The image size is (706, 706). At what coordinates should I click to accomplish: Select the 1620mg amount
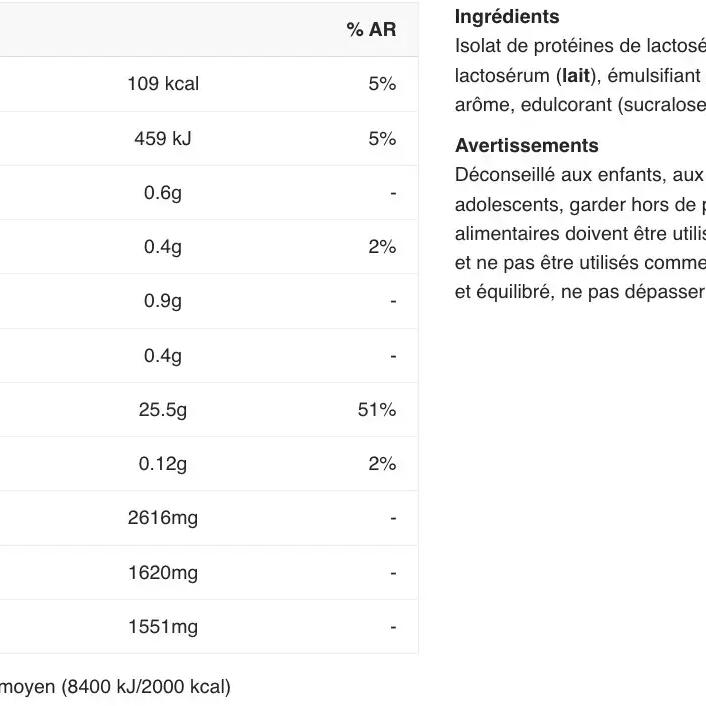pyautogui.click(x=163, y=573)
